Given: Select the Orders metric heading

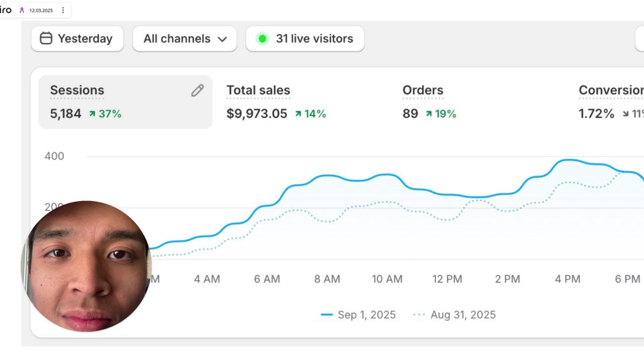Looking at the screenshot, I should (x=423, y=90).
